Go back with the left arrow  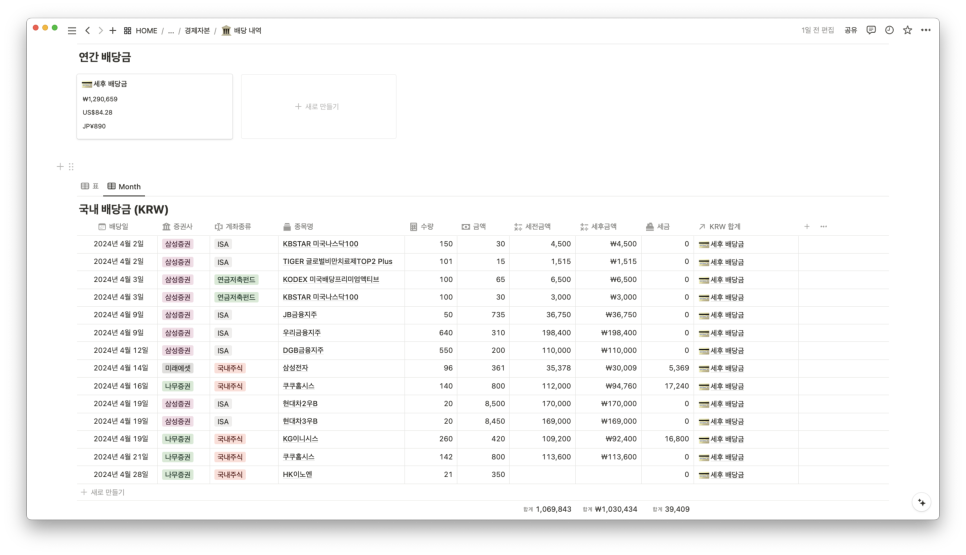(87, 30)
